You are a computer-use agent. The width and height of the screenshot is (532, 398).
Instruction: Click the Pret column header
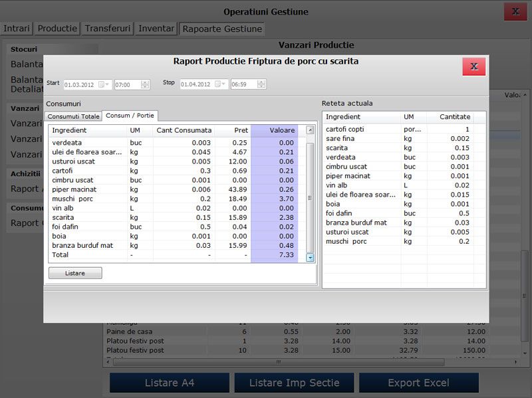233,130
